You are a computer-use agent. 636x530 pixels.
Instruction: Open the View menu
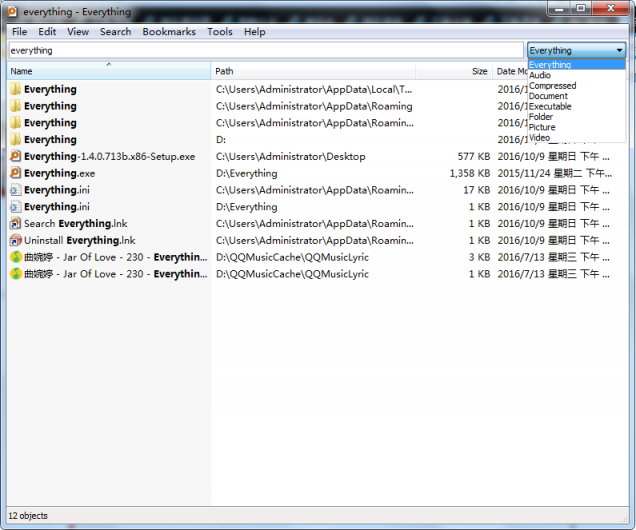tap(78, 32)
